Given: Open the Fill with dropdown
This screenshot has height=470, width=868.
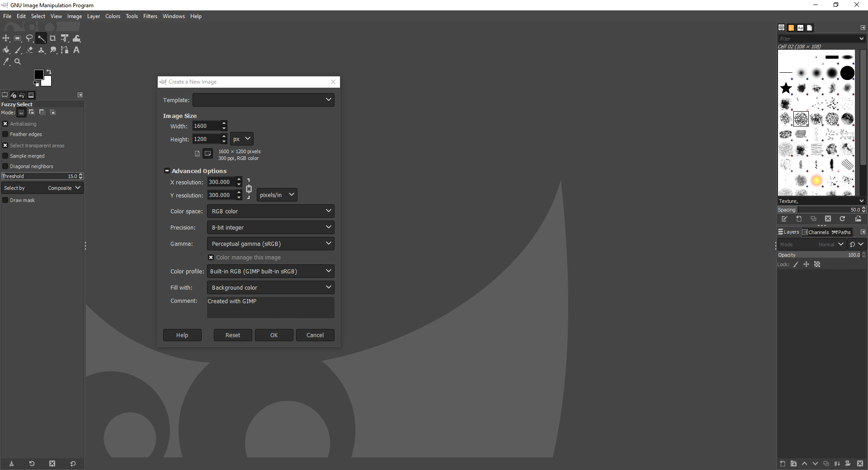Looking at the screenshot, I should (271, 287).
